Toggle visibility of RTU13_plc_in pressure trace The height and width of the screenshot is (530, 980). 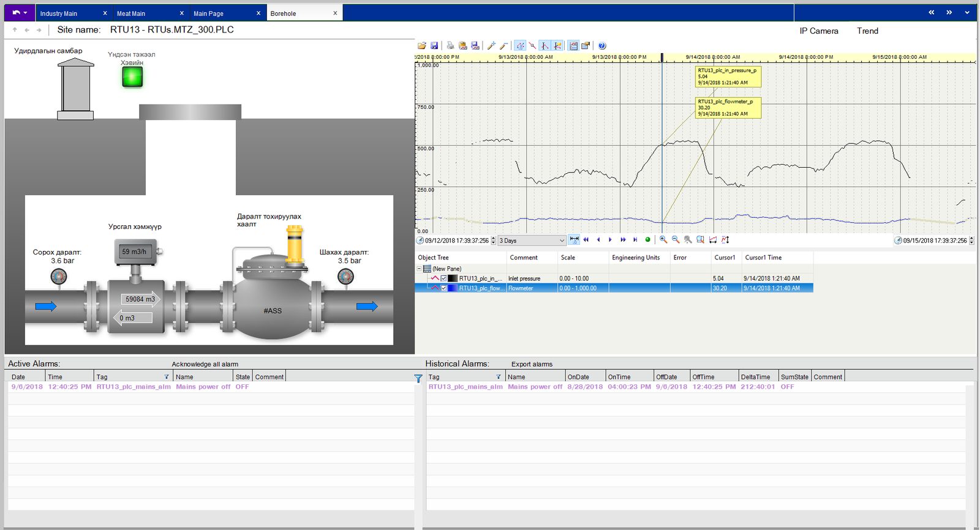(444, 278)
